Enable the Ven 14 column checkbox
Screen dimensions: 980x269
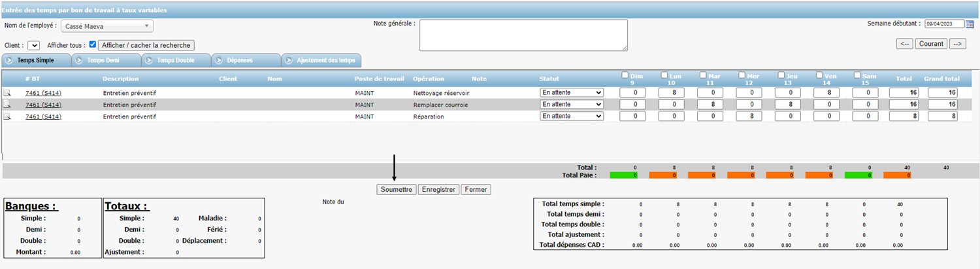(820, 75)
